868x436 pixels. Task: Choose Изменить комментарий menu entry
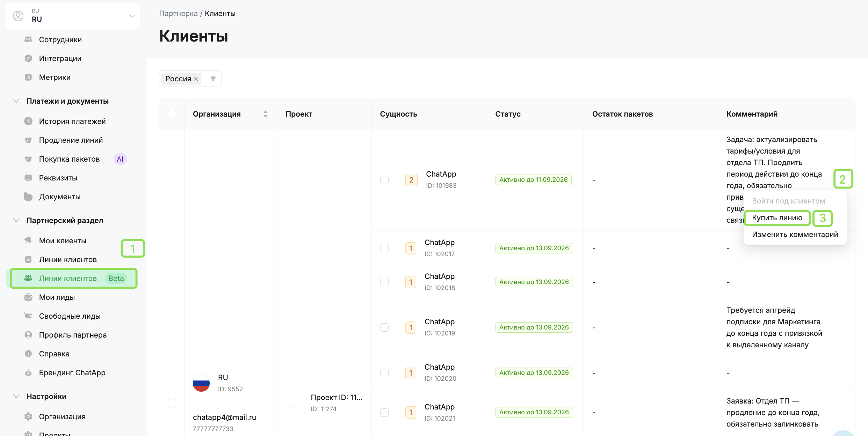pos(795,235)
